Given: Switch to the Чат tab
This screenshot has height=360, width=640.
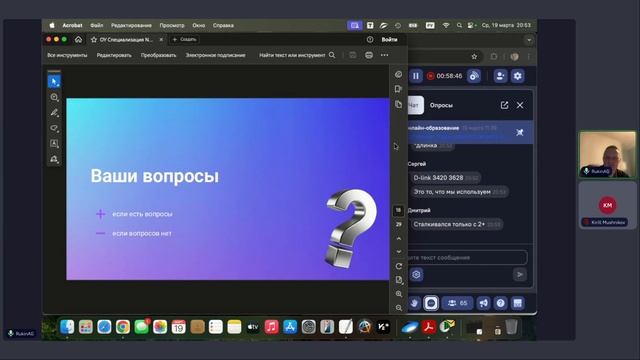Looking at the screenshot, I should 415,105.
